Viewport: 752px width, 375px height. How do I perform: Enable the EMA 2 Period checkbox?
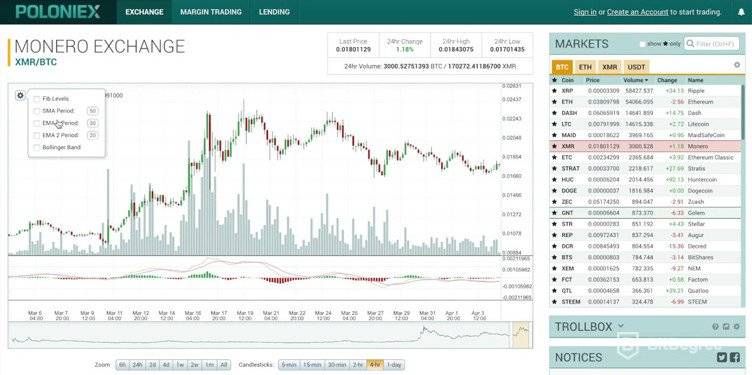(36, 135)
